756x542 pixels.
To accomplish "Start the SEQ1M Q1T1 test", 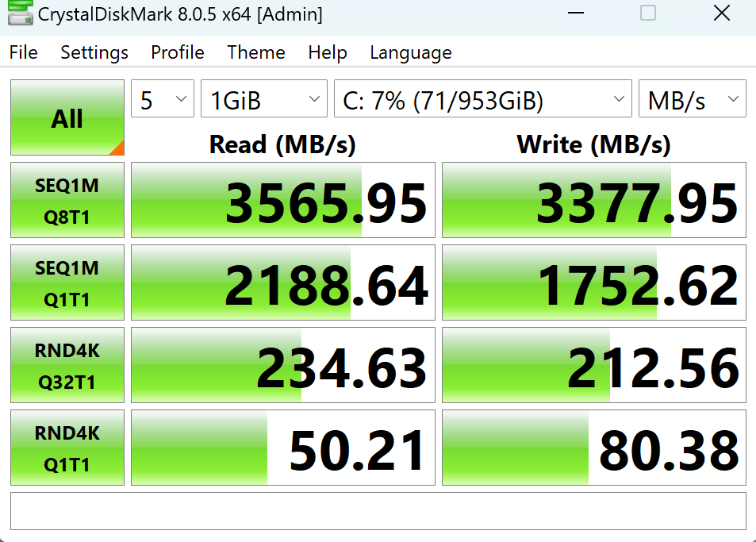I will (x=67, y=283).
